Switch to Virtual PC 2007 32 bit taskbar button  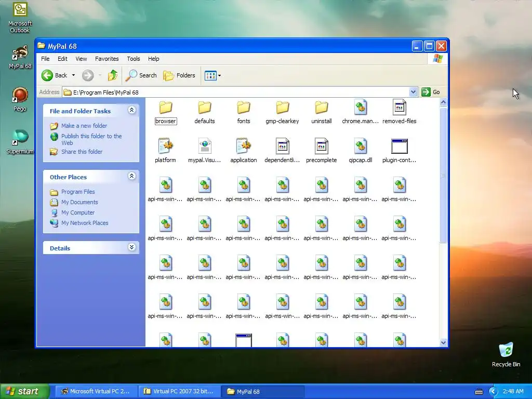[x=179, y=391]
